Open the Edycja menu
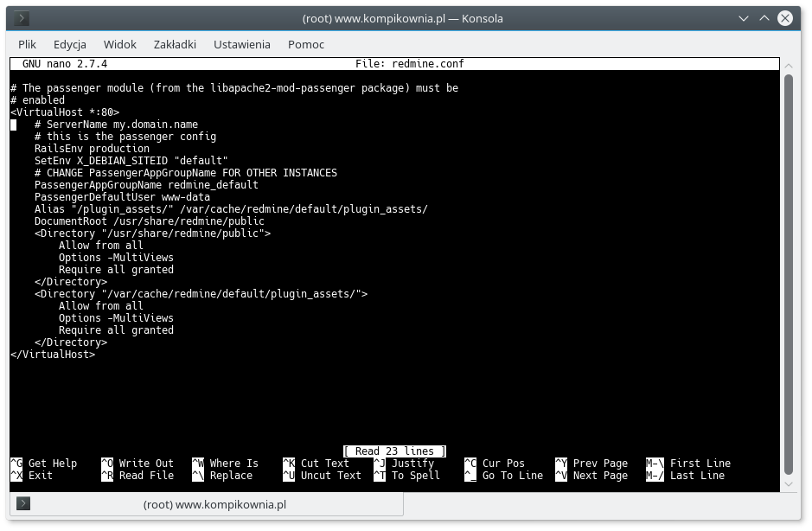This screenshot has width=812, height=531. (70, 45)
